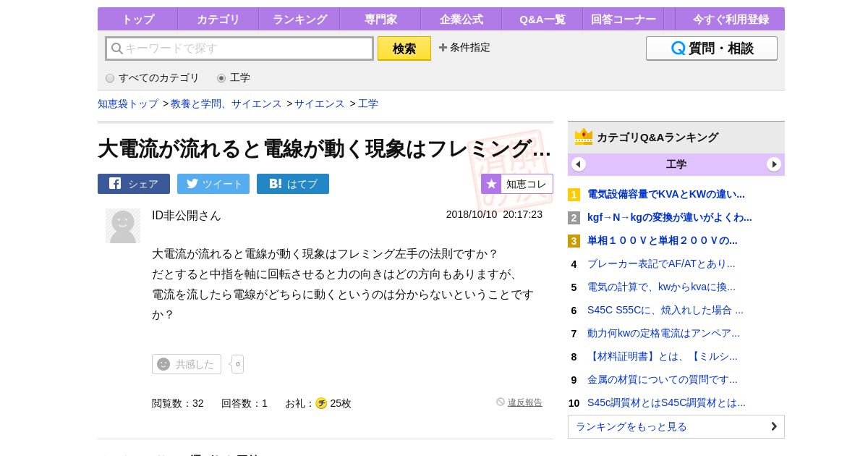Click ランキングをもっと見る button
This screenshot has width=868, height=456.
point(676,426)
